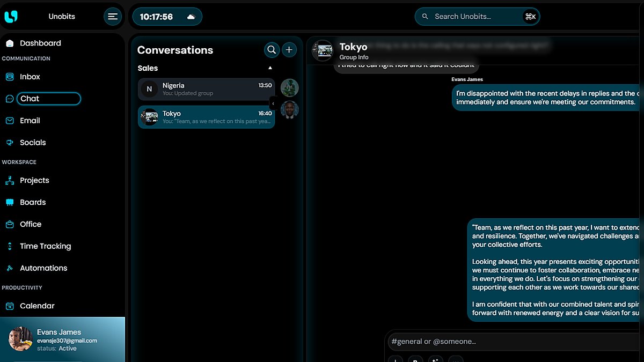644x362 pixels.
Task: Click the evansje307@gmail.com address
Action: pyautogui.click(x=67, y=341)
